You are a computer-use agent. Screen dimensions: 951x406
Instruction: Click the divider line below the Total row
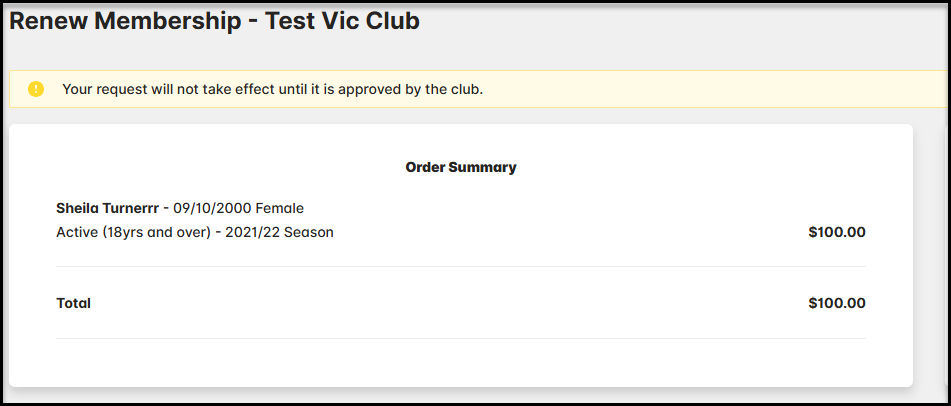pos(460,339)
